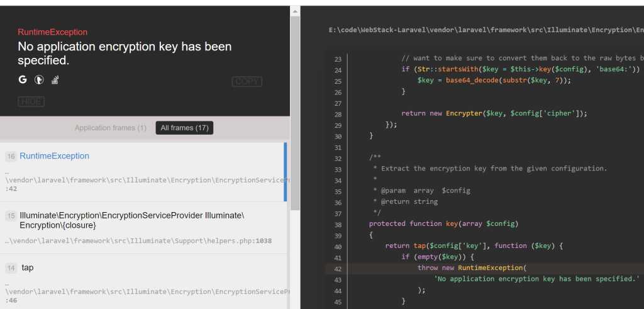Click the number badge 15
644x309 pixels.
(x=11, y=216)
